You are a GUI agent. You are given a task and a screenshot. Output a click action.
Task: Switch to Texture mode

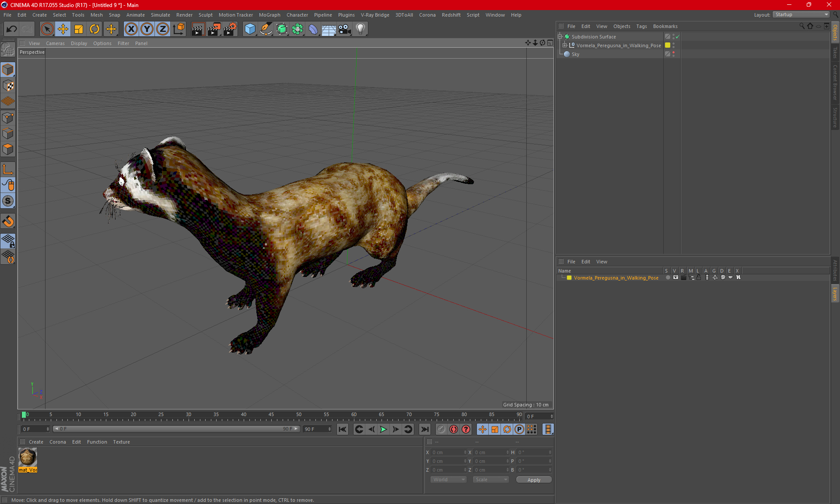coord(8,86)
